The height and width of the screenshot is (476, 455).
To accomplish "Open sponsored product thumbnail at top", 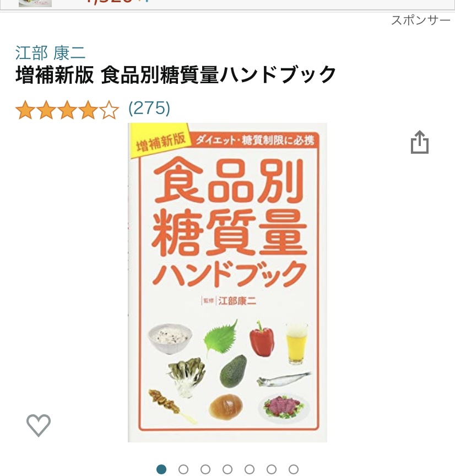I will [35, 3].
